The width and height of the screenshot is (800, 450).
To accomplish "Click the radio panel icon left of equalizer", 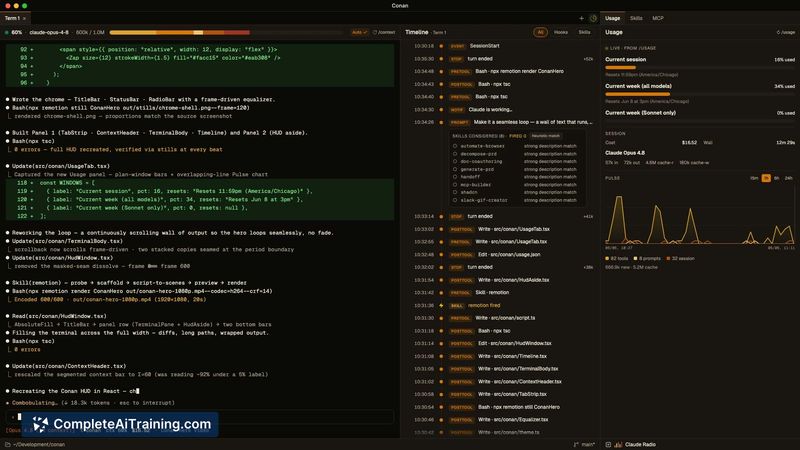I will [608, 444].
